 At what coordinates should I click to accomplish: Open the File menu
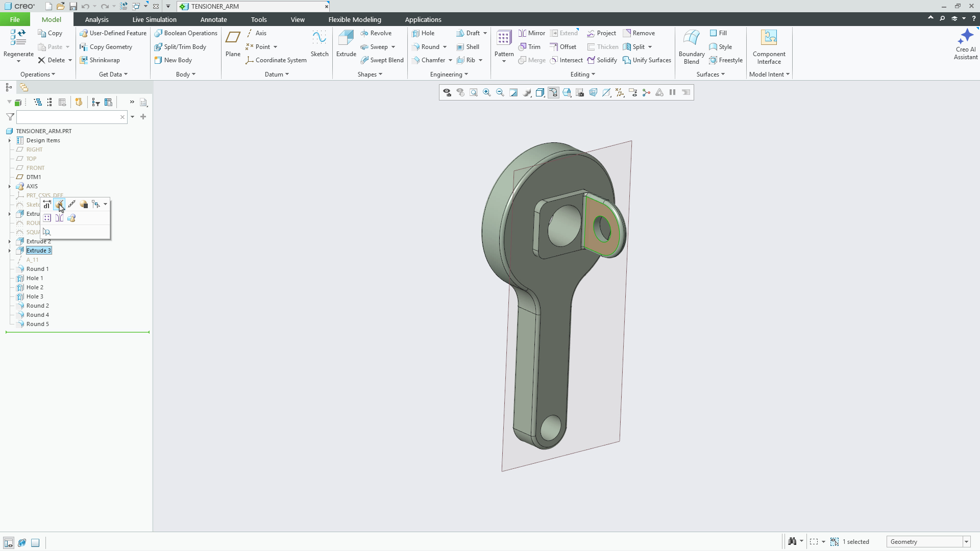tap(15, 19)
